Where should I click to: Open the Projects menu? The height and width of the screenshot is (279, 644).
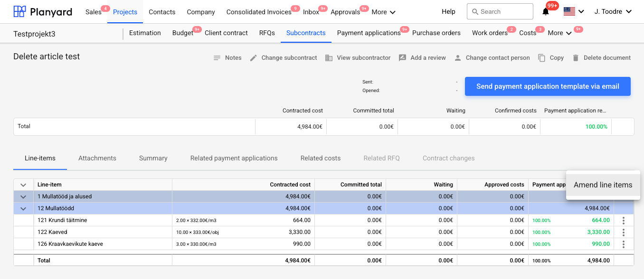(125, 12)
